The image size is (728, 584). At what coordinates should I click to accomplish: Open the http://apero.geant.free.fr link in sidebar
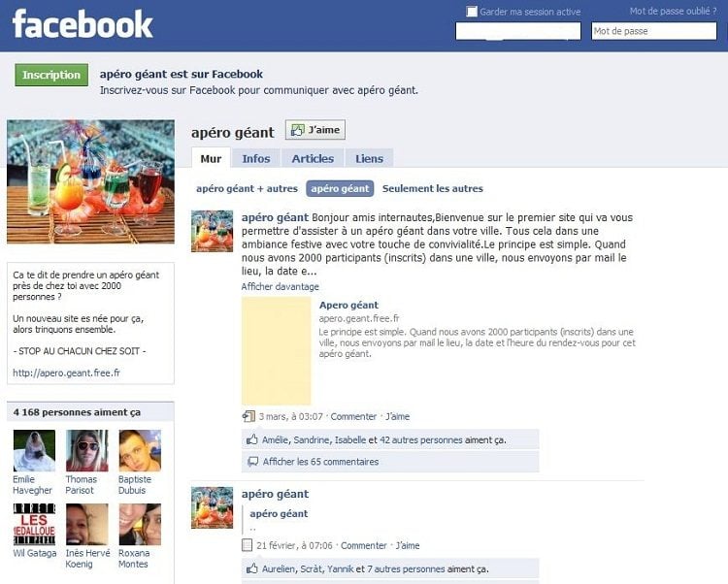66,373
